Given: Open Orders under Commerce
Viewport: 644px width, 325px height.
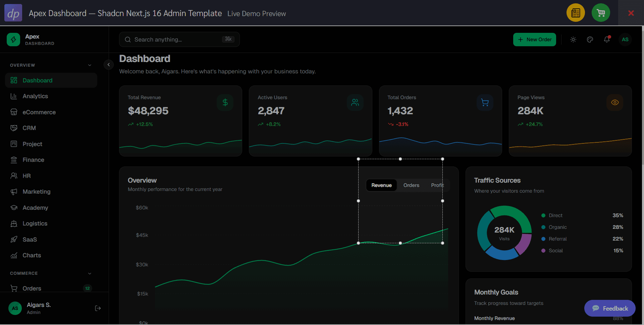Looking at the screenshot, I should [x=51, y=288].
